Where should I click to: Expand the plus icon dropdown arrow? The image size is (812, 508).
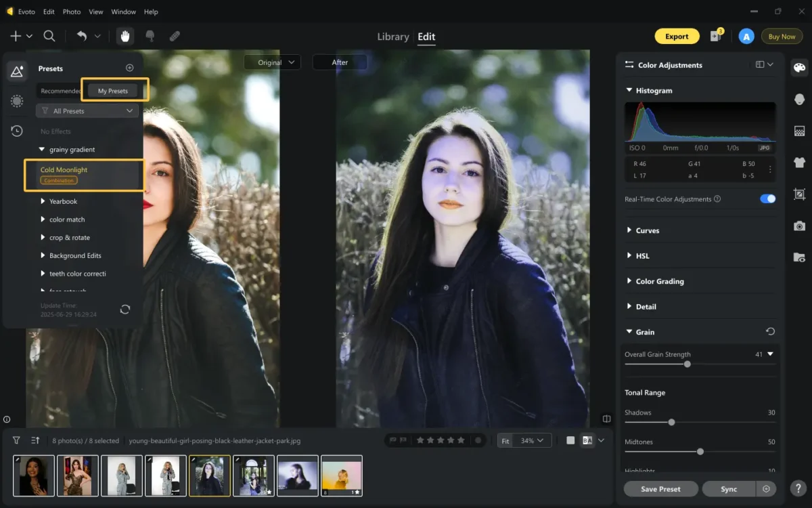29,37
